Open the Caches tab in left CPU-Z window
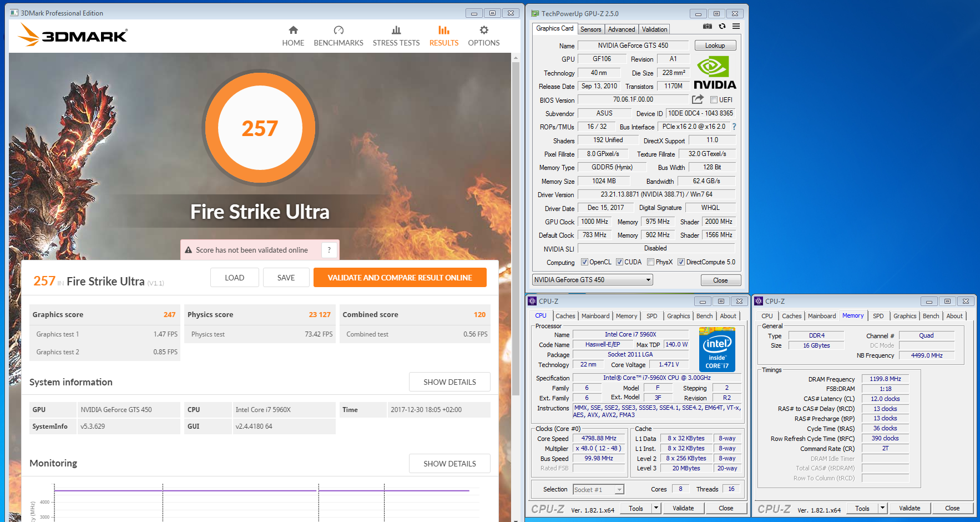Screen dimensions: 980x522 [x=565, y=316]
